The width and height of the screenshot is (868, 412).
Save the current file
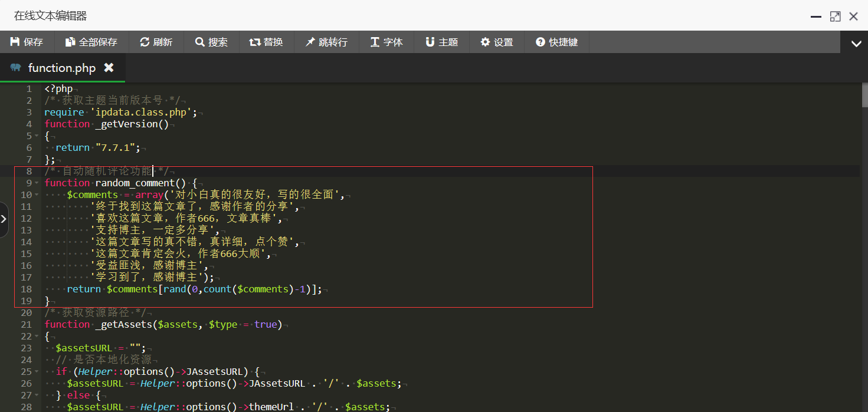[x=27, y=42]
